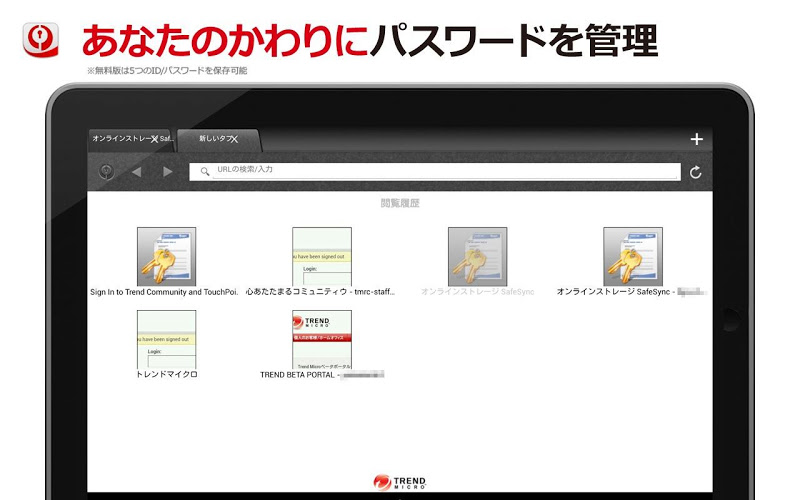Click the '心あたたまるコミュニティウ - tmrc-staff' label
The image size is (800, 500).
[x=320, y=292]
